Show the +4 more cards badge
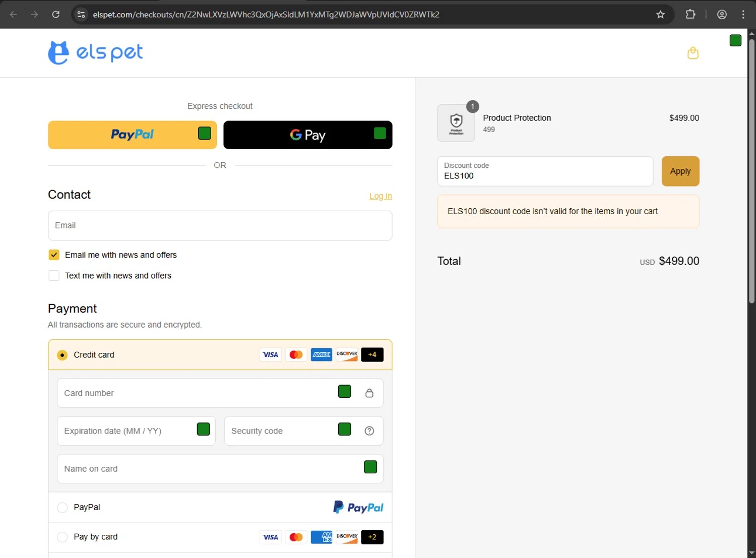 (x=372, y=355)
